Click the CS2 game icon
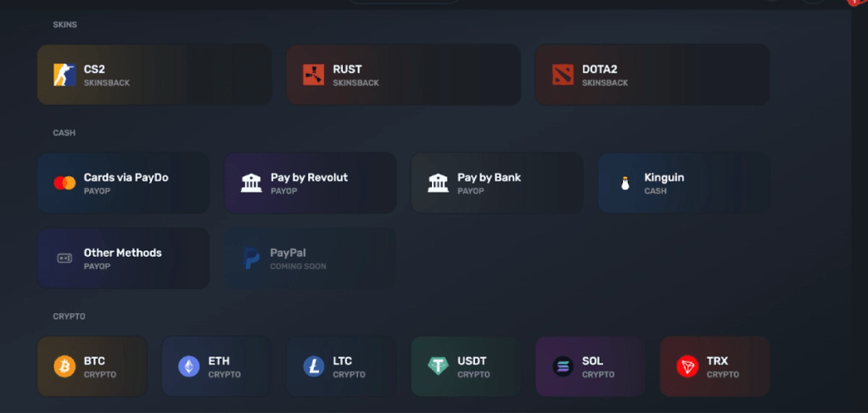Image resolution: width=868 pixels, height=413 pixels. [64, 75]
